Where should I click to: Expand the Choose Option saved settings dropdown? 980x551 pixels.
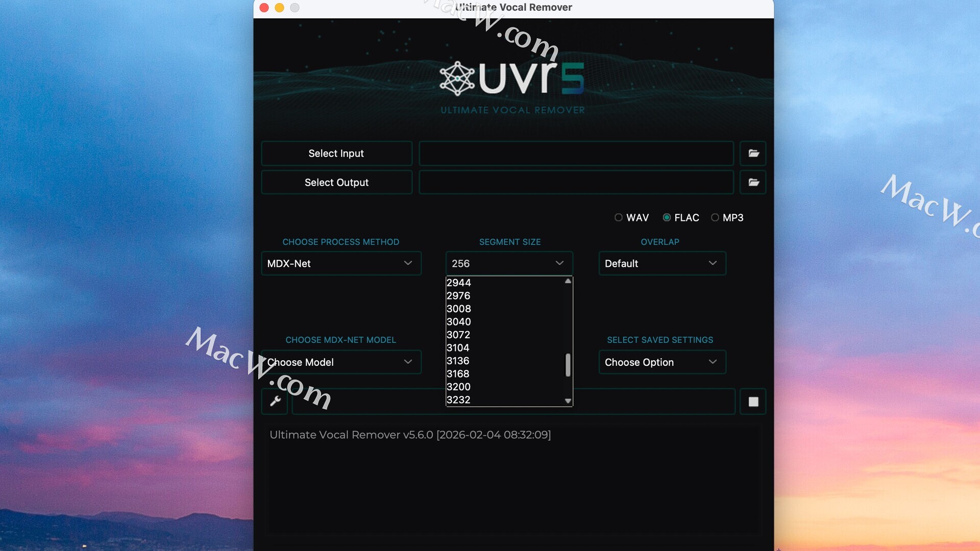click(662, 362)
